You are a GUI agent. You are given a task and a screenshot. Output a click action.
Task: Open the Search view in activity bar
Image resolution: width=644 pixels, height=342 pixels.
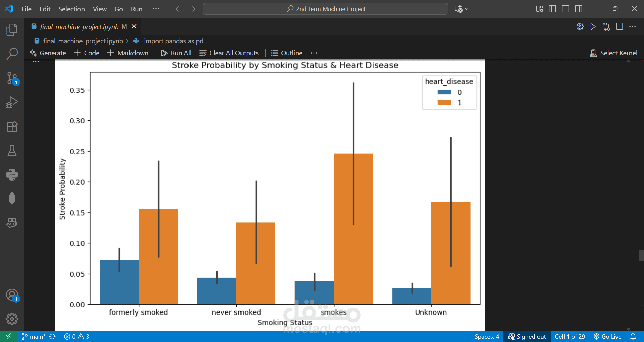click(12, 54)
